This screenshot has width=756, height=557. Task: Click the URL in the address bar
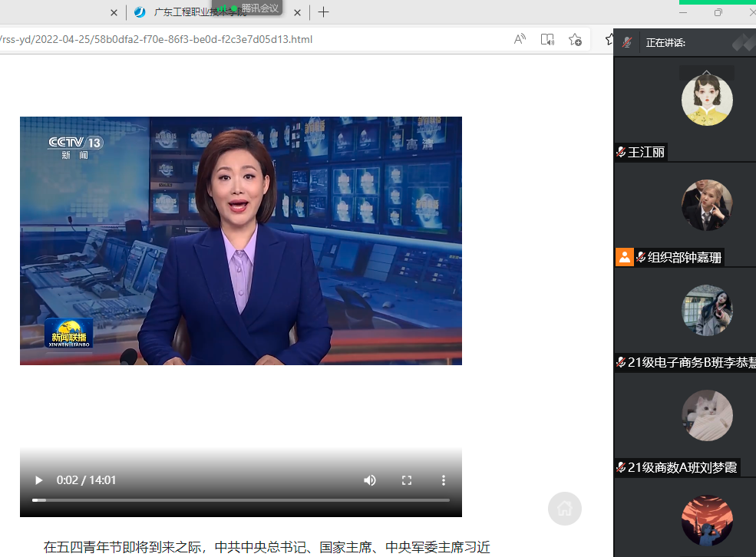click(x=154, y=39)
